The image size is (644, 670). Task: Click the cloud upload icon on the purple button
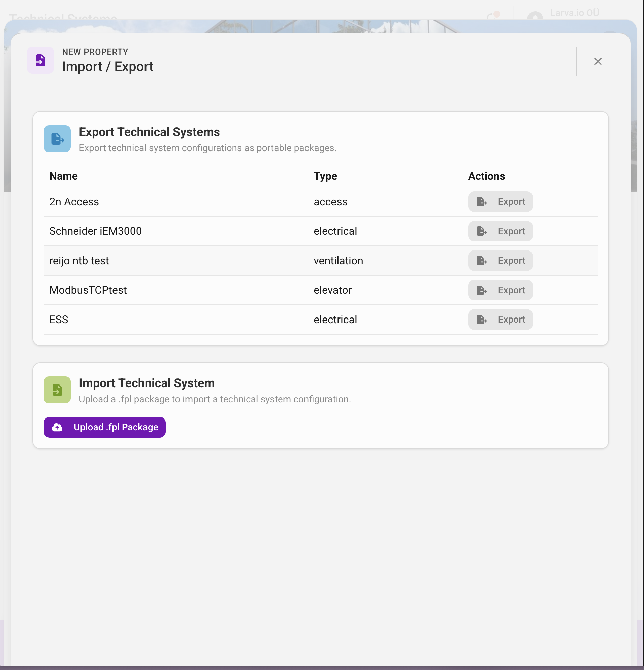point(57,427)
